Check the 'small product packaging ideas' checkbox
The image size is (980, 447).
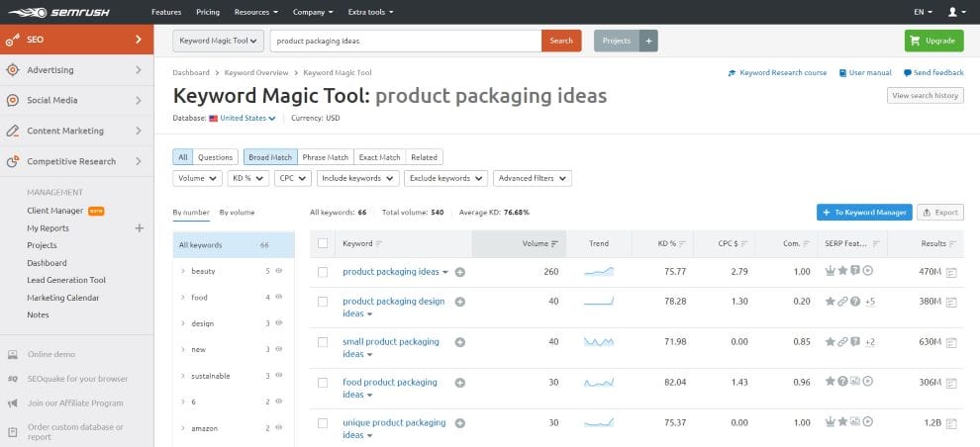point(323,342)
